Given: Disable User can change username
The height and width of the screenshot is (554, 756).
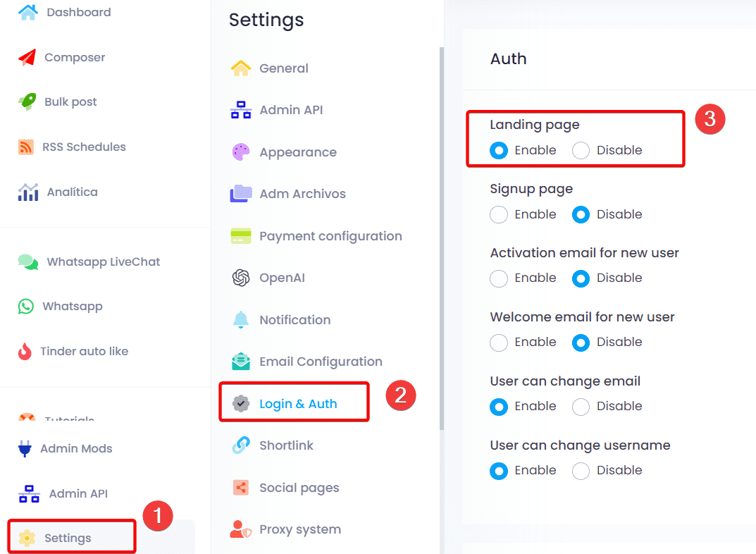Looking at the screenshot, I should [x=581, y=471].
